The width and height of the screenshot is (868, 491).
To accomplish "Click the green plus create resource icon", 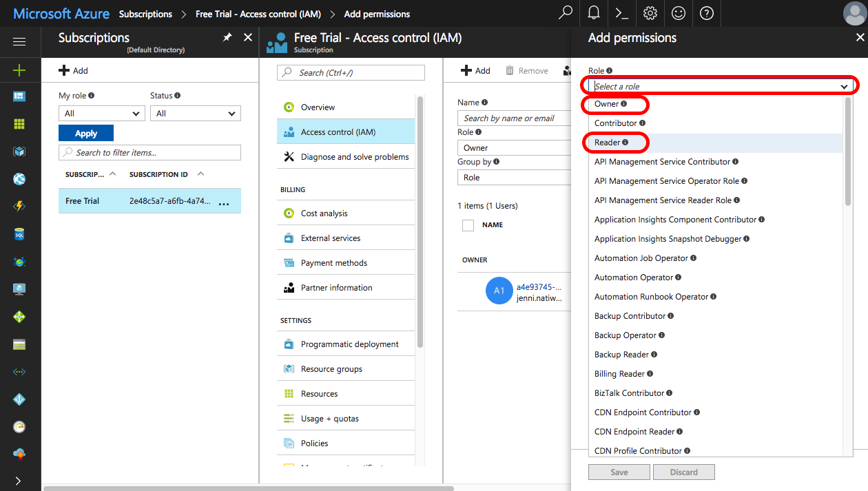I will tap(19, 70).
